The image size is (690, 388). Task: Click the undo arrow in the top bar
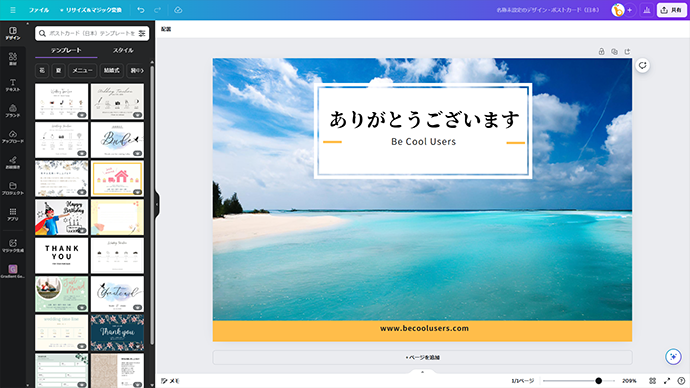click(x=141, y=10)
